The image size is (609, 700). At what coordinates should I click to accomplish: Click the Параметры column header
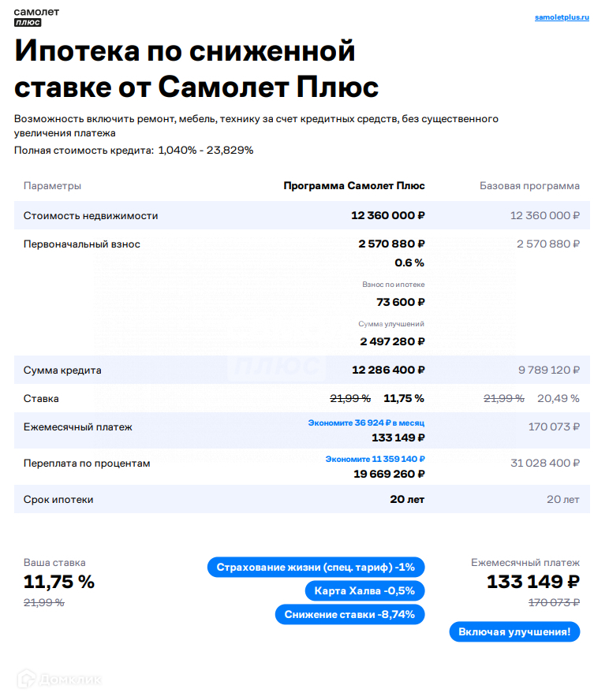pyautogui.click(x=52, y=186)
